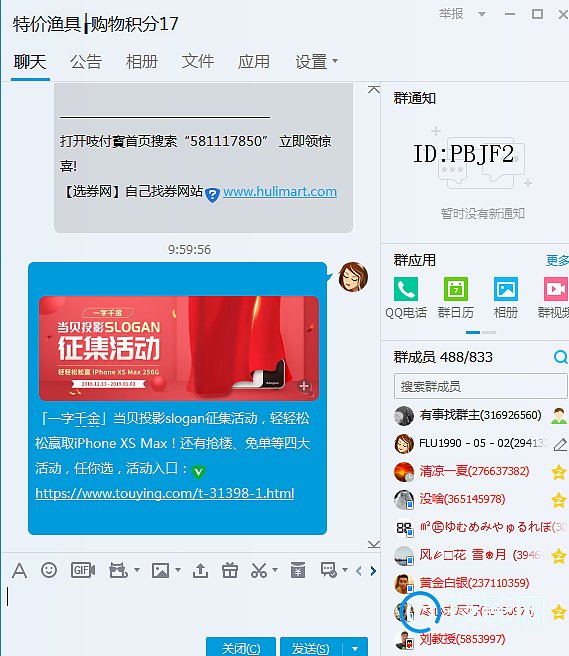Switch to the 公告 tab
The width and height of the screenshot is (569, 656).
point(86,62)
